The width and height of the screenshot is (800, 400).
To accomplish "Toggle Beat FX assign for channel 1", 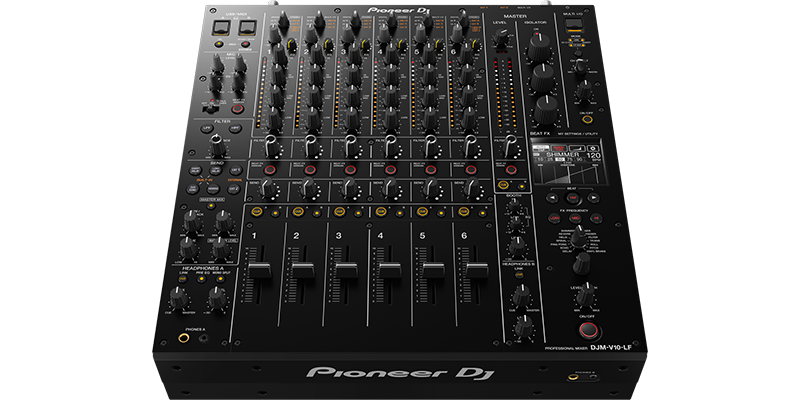I will click(270, 170).
